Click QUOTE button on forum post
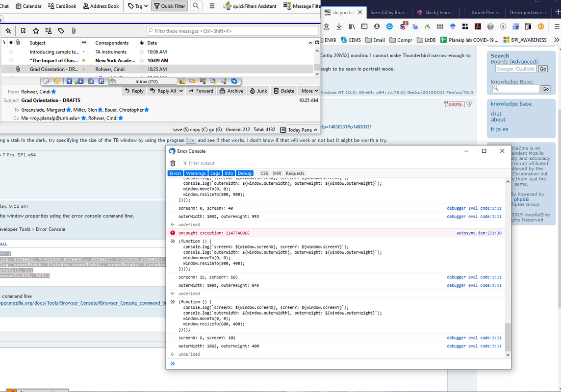 pyautogui.click(x=455, y=104)
